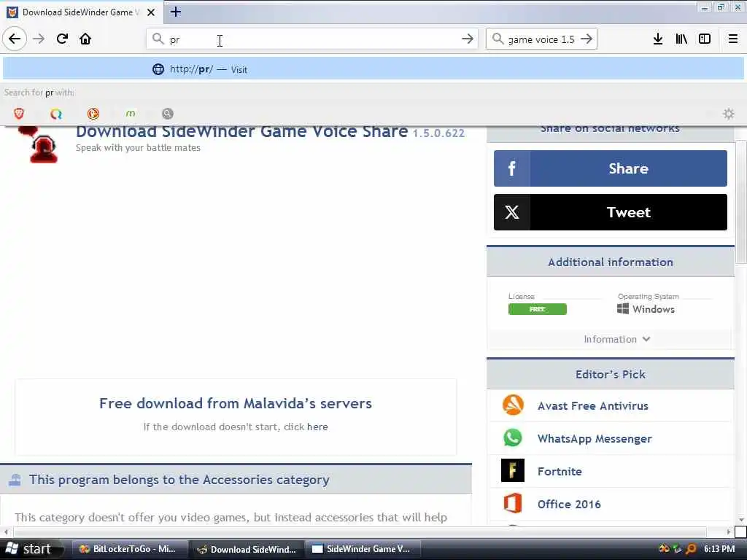747x560 pixels.
Task: Open the downloads panel
Action: (x=658, y=39)
